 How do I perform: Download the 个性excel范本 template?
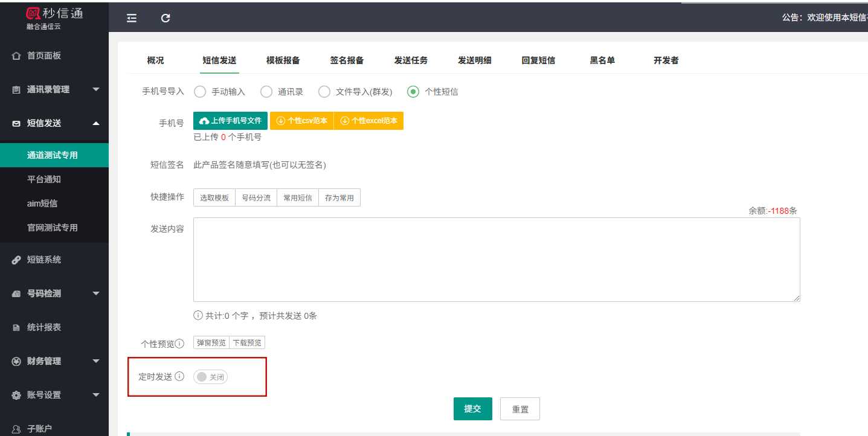(x=369, y=121)
